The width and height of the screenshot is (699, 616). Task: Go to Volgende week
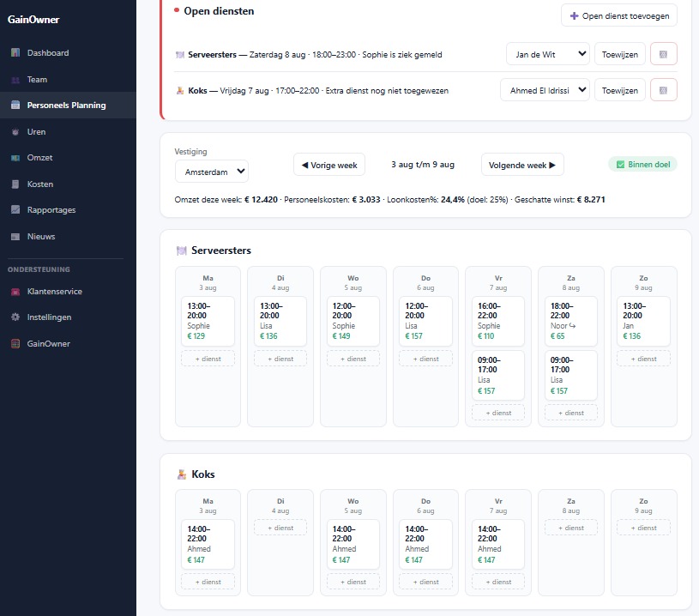522,165
